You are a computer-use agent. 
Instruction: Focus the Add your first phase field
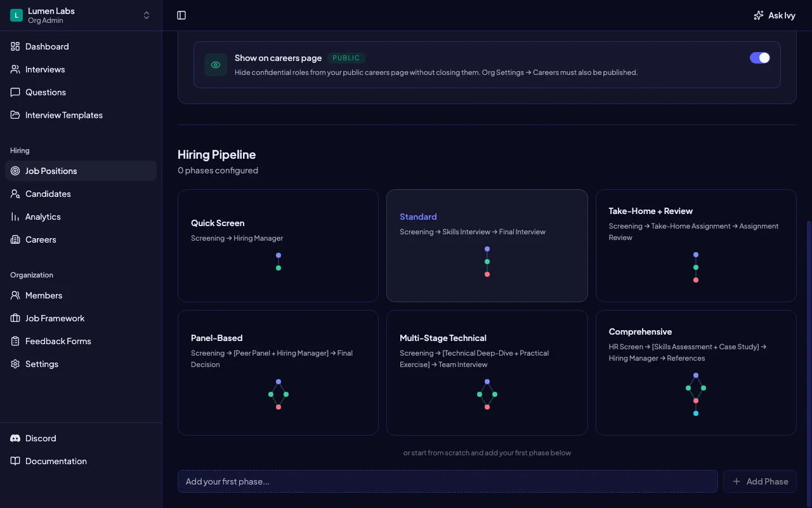(448, 481)
